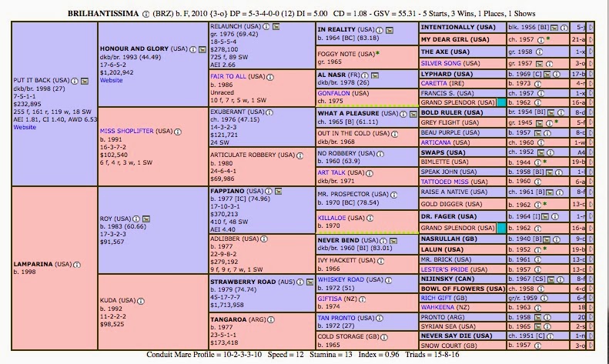Image resolution: width=609 pixels, height=364 pixels.
Task: Open photo icon for NEVER BEND
Action: pyautogui.click(x=393, y=241)
